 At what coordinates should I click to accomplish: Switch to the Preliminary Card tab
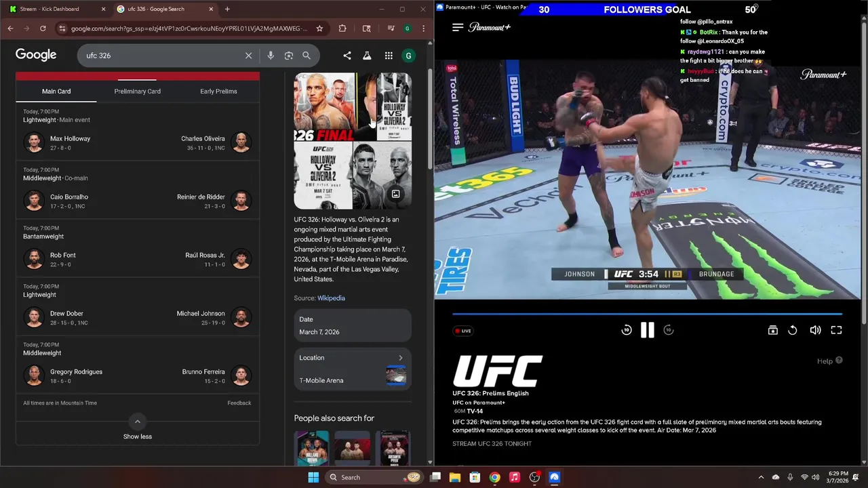[138, 91]
